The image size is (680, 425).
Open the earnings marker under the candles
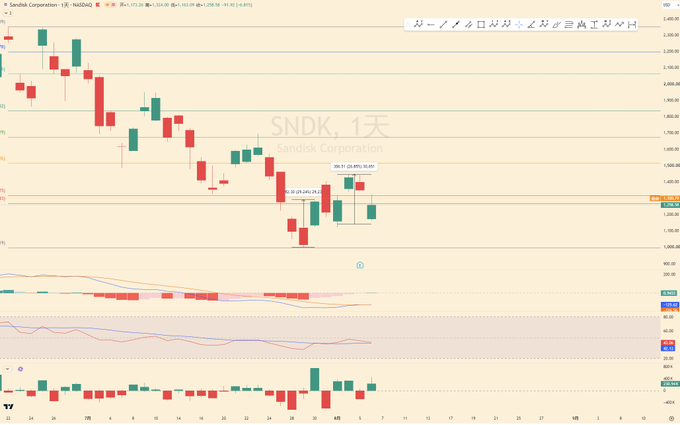click(x=360, y=265)
